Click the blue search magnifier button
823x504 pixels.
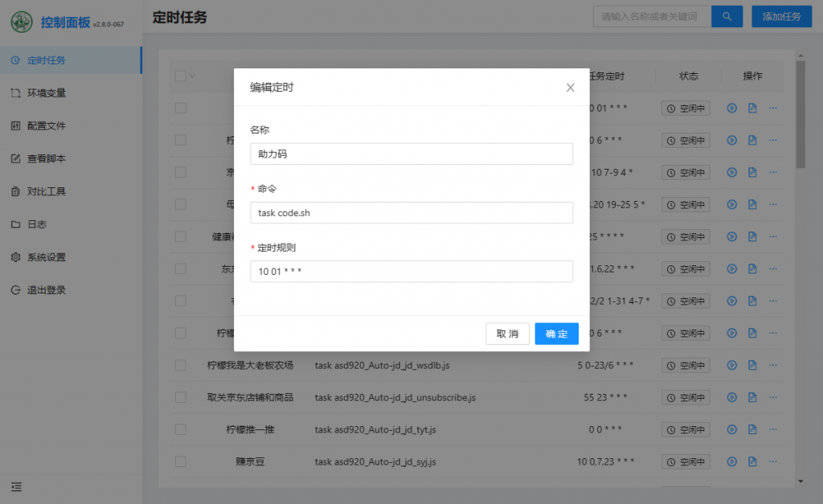pyautogui.click(x=727, y=16)
